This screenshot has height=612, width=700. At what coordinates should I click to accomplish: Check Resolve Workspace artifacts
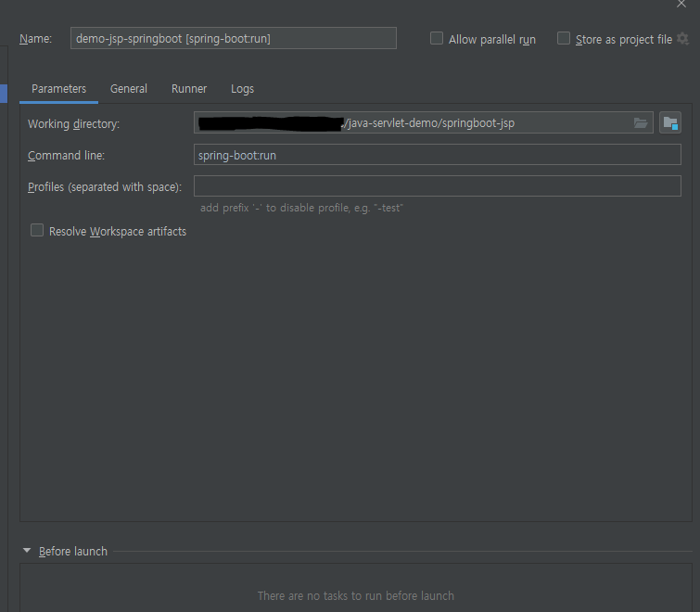click(x=37, y=230)
